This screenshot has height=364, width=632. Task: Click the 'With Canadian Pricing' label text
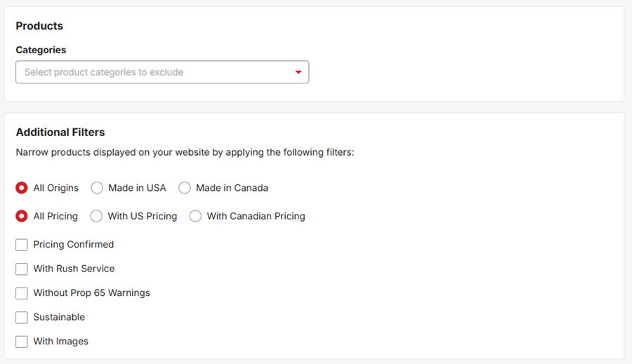(x=256, y=216)
